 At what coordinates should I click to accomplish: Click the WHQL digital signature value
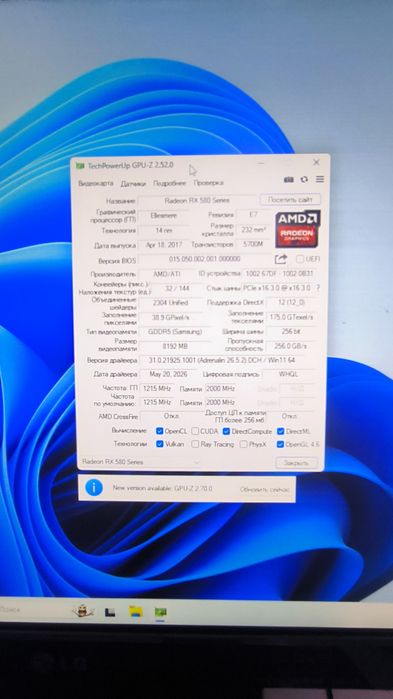[290, 374]
